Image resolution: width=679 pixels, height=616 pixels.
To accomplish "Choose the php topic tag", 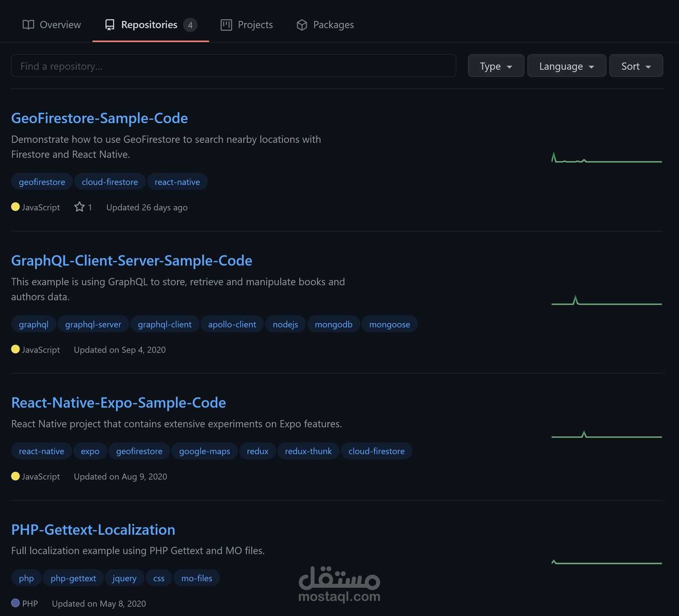I will tap(26, 578).
